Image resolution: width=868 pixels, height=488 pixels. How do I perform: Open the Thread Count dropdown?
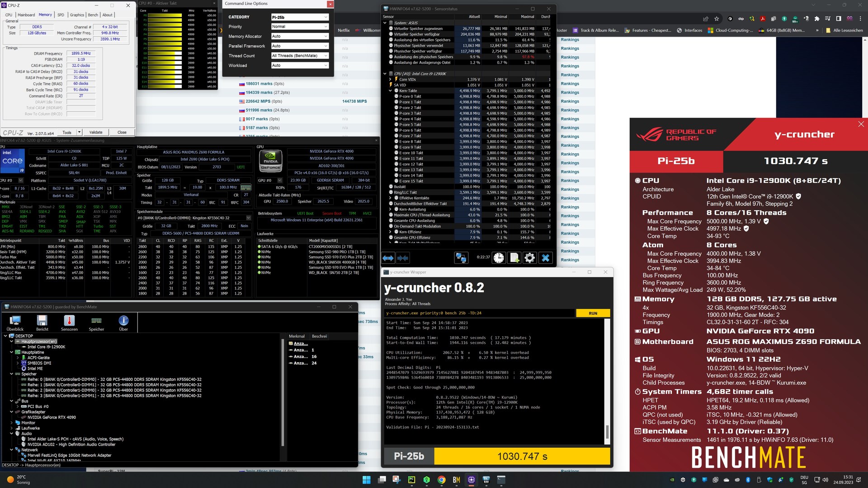click(x=300, y=56)
